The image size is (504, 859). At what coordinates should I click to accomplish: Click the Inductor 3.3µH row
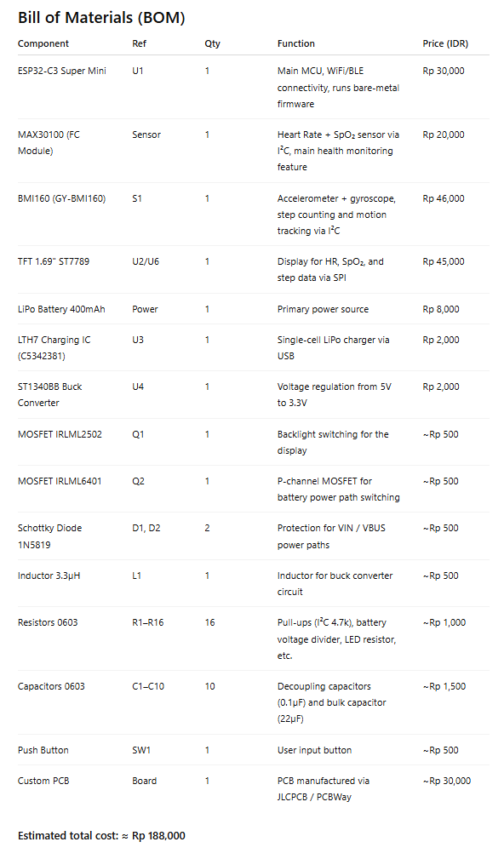click(253, 583)
